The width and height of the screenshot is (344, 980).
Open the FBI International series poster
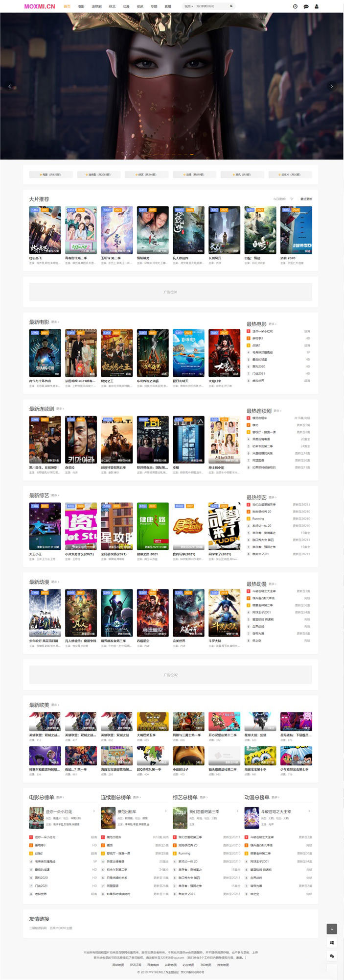[153, 440]
